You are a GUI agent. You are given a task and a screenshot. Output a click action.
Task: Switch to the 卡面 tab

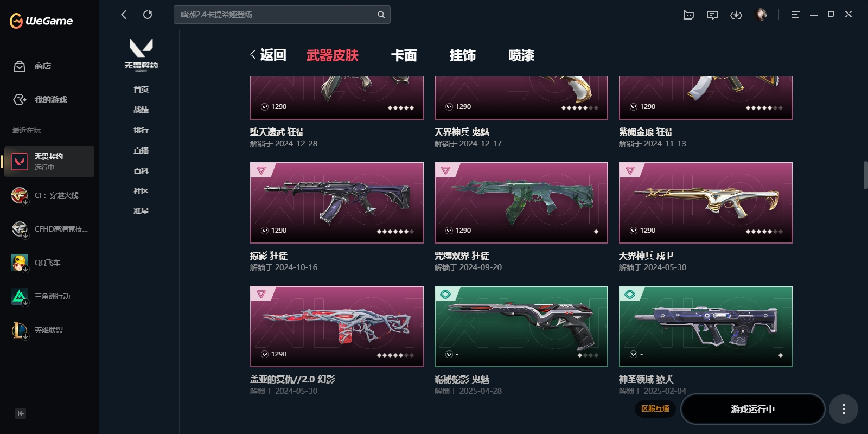(404, 55)
